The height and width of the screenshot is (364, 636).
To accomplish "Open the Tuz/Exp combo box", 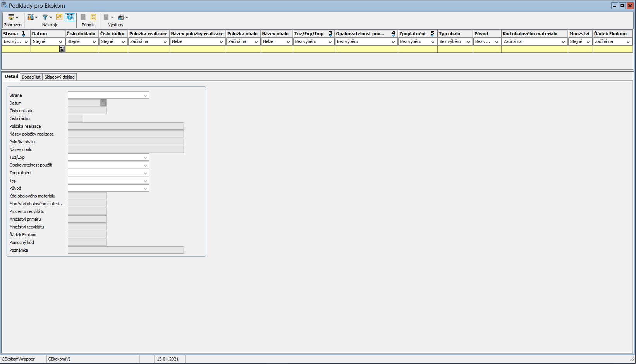I will click(145, 158).
